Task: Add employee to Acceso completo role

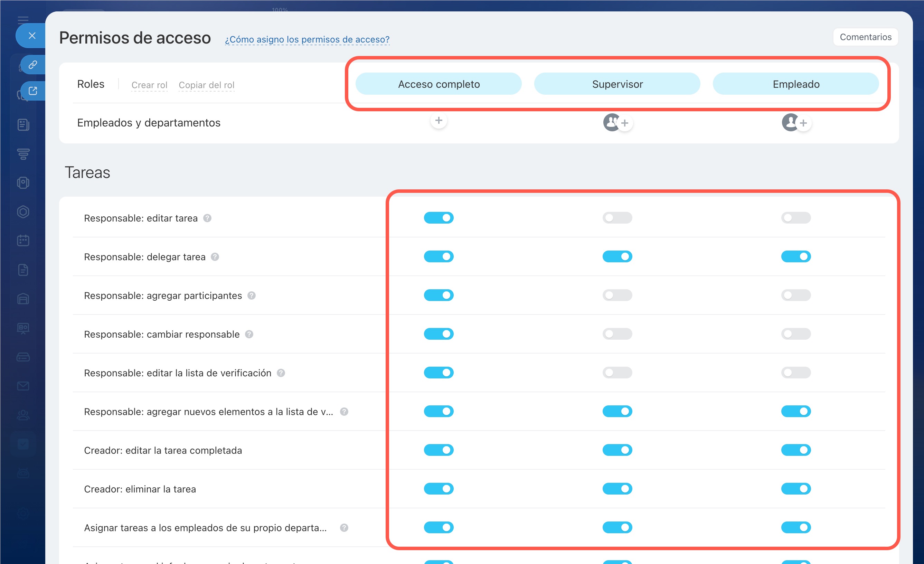Action: (x=439, y=121)
